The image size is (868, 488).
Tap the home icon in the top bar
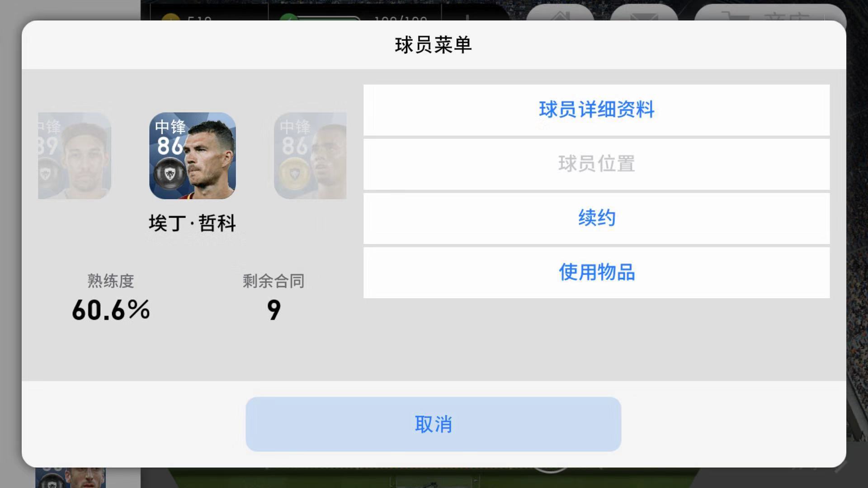point(560,14)
